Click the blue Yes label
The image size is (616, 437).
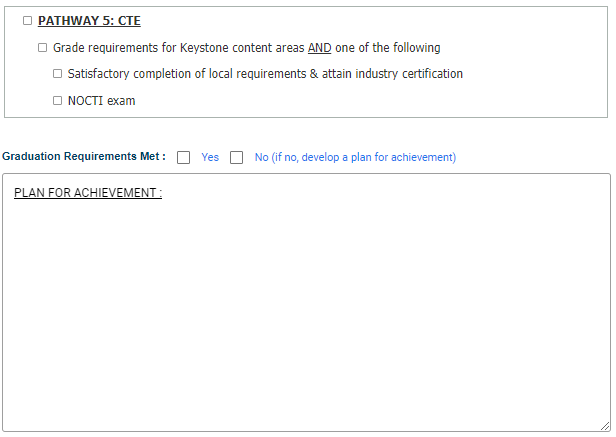pos(210,157)
